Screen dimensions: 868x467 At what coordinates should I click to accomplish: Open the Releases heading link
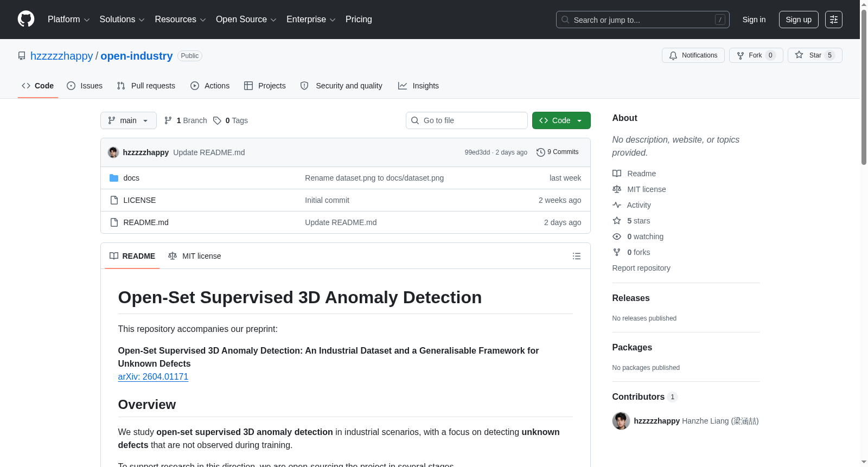click(x=631, y=298)
